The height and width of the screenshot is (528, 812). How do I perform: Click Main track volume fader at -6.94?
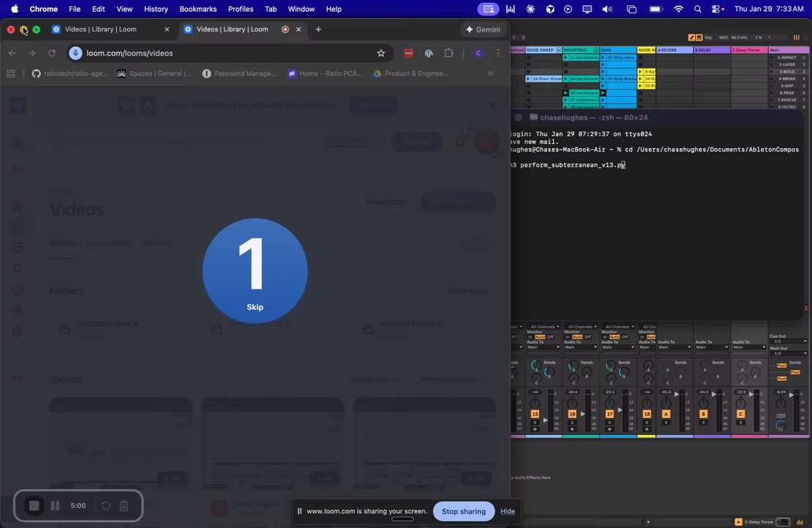click(791, 395)
